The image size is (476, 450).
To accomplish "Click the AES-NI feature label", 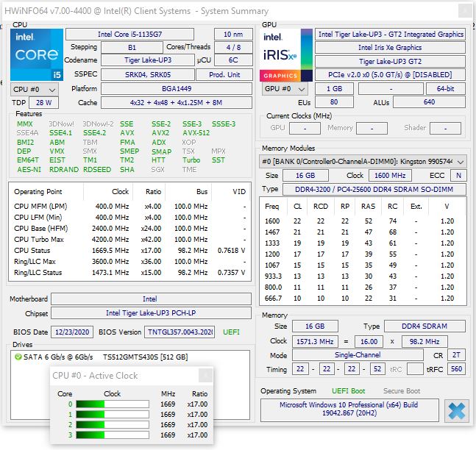I will coord(29,169).
